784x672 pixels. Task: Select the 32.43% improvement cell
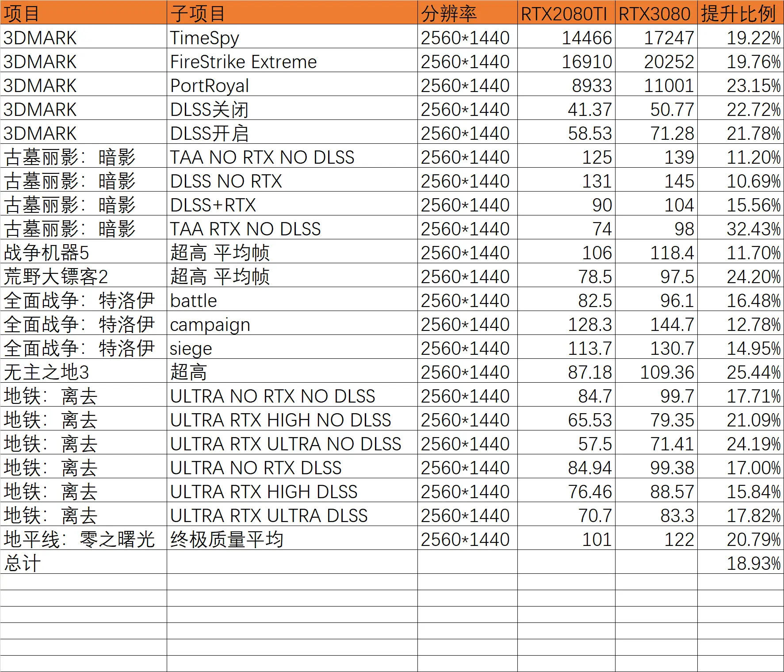click(x=740, y=229)
